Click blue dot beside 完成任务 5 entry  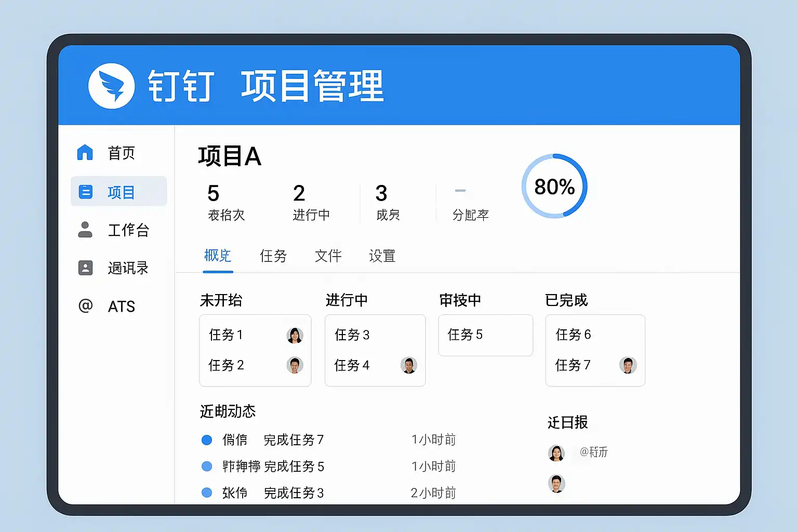(207, 467)
